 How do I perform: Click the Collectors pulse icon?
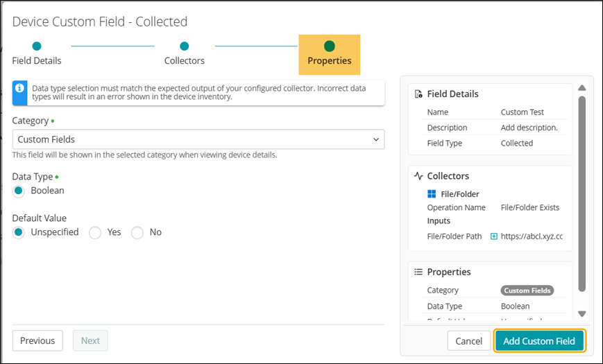[418, 176]
